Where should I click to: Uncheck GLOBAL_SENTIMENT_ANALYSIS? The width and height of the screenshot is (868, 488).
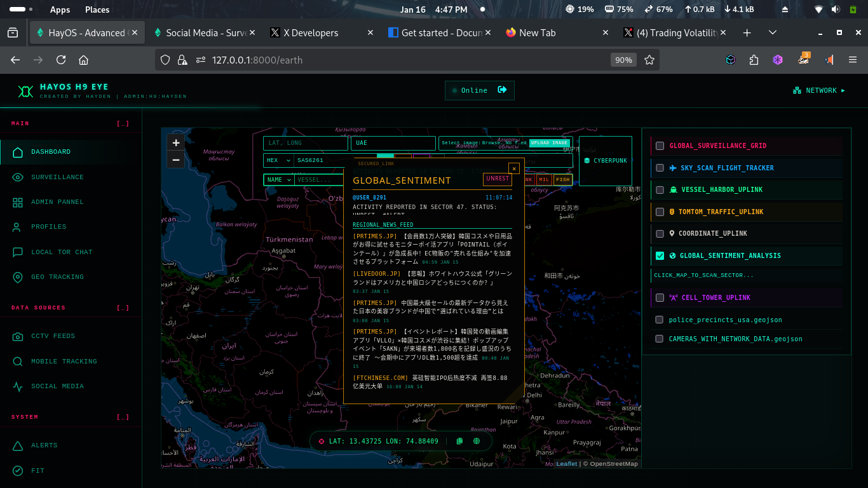point(659,255)
